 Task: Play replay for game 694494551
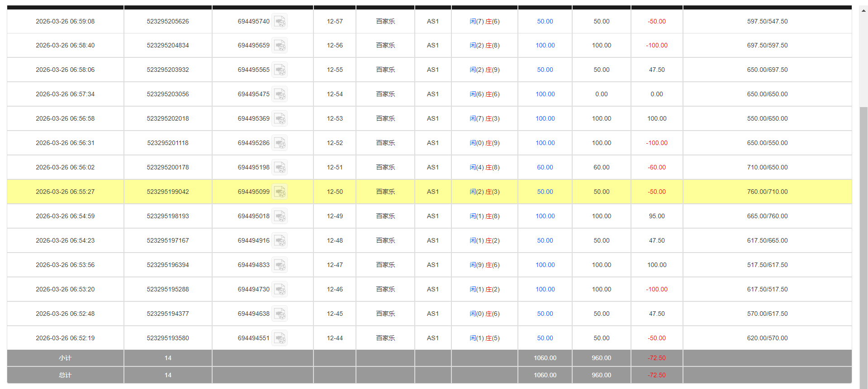[x=280, y=338]
